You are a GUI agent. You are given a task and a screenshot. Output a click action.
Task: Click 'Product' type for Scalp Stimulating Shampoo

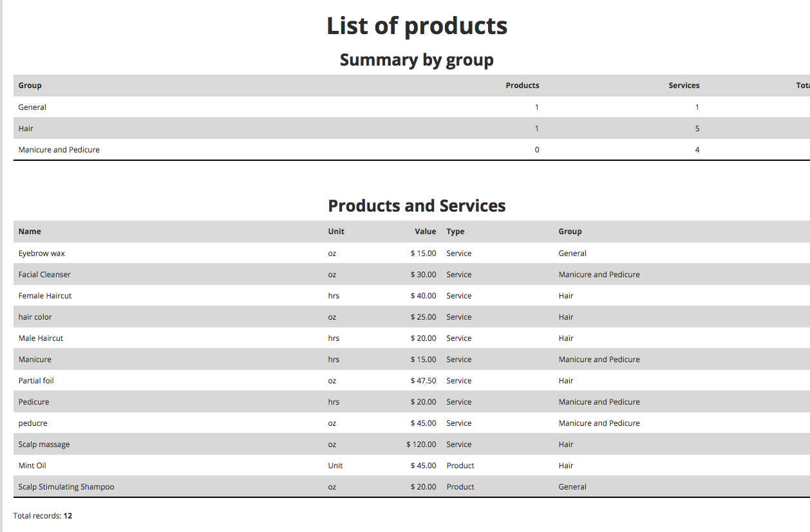pyautogui.click(x=460, y=487)
